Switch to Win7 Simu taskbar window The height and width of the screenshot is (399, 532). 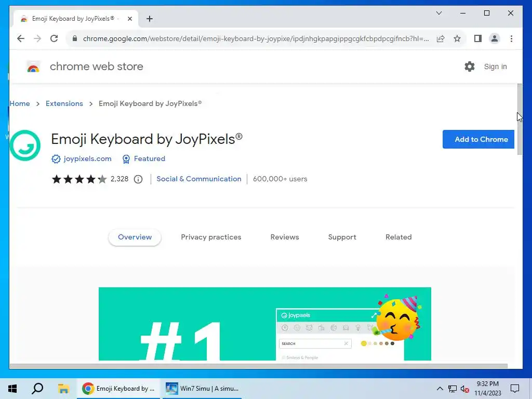pyautogui.click(x=202, y=389)
